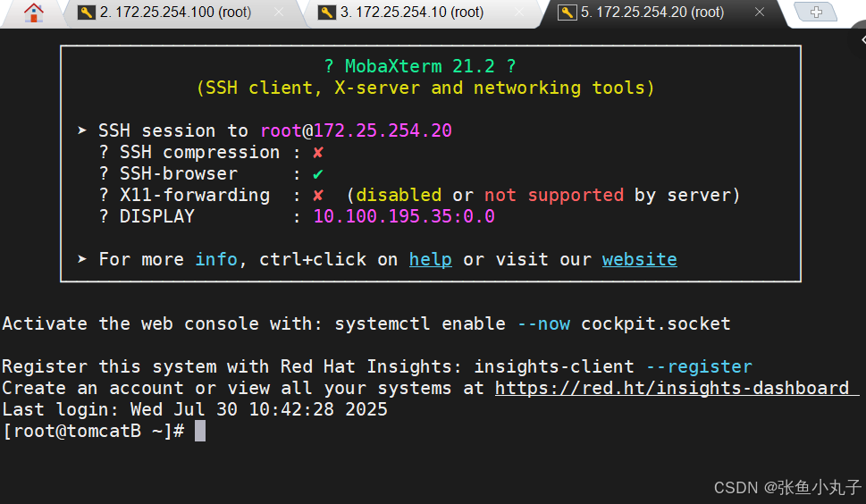Click the SSH compression red cross
This screenshot has height=504, width=866.
pos(318,153)
